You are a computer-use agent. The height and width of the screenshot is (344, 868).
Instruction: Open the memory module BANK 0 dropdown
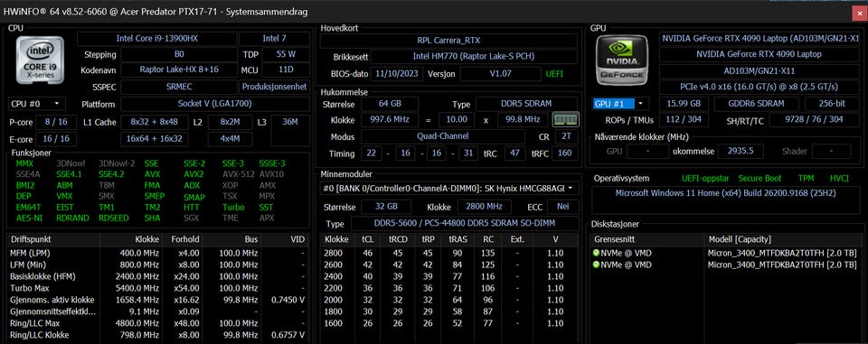(x=449, y=188)
